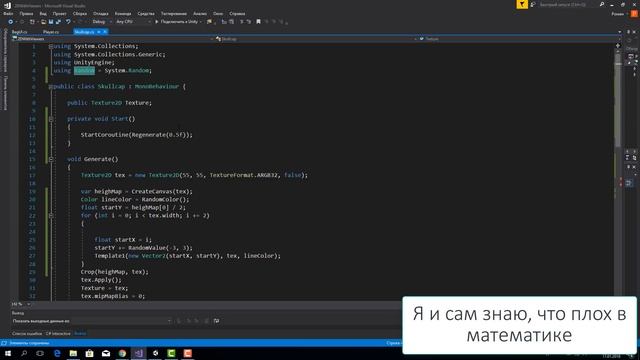Launch Microsoft Edge from taskbar
The height and width of the screenshot is (360, 640).
point(57,353)
